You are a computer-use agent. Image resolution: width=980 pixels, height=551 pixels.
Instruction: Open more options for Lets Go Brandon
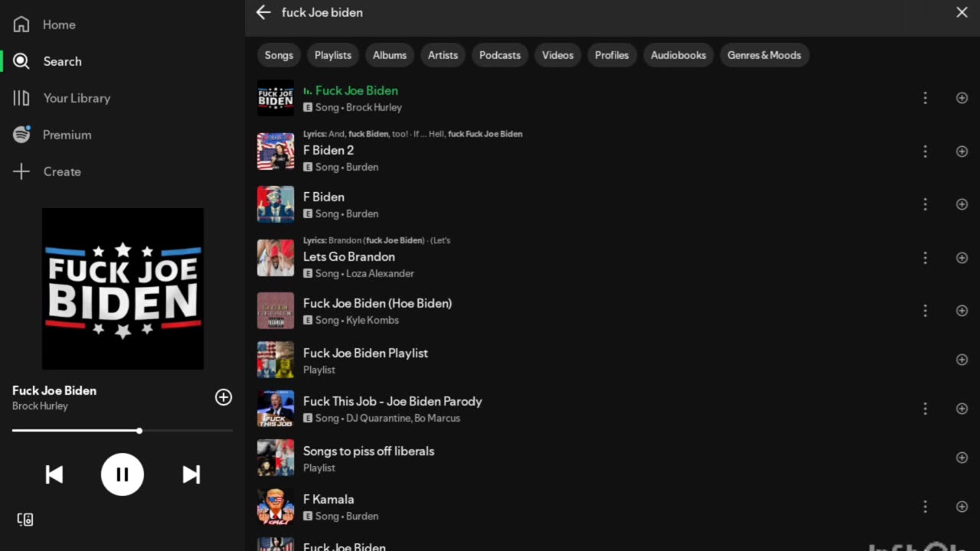[x=925, y=258]
